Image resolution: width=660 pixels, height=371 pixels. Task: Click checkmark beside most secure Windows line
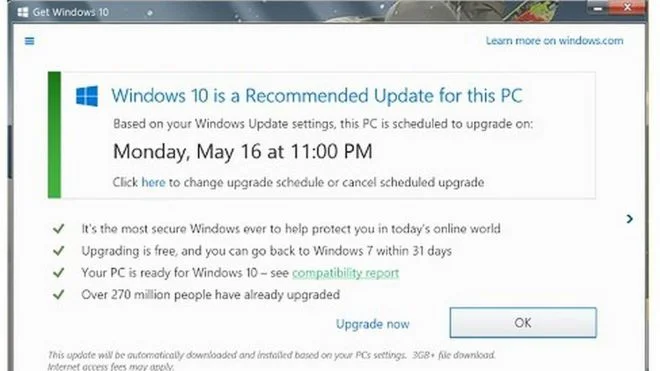[x=59, y=229]
